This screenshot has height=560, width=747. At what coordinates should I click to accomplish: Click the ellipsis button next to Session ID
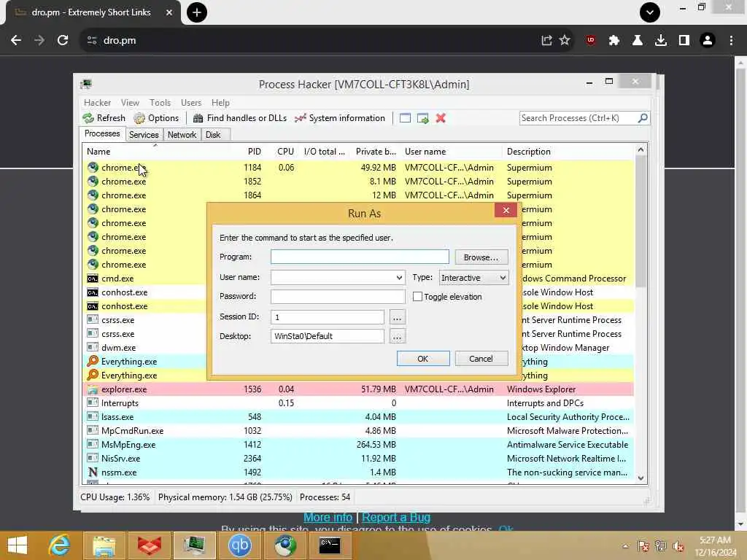click(397, 317)
